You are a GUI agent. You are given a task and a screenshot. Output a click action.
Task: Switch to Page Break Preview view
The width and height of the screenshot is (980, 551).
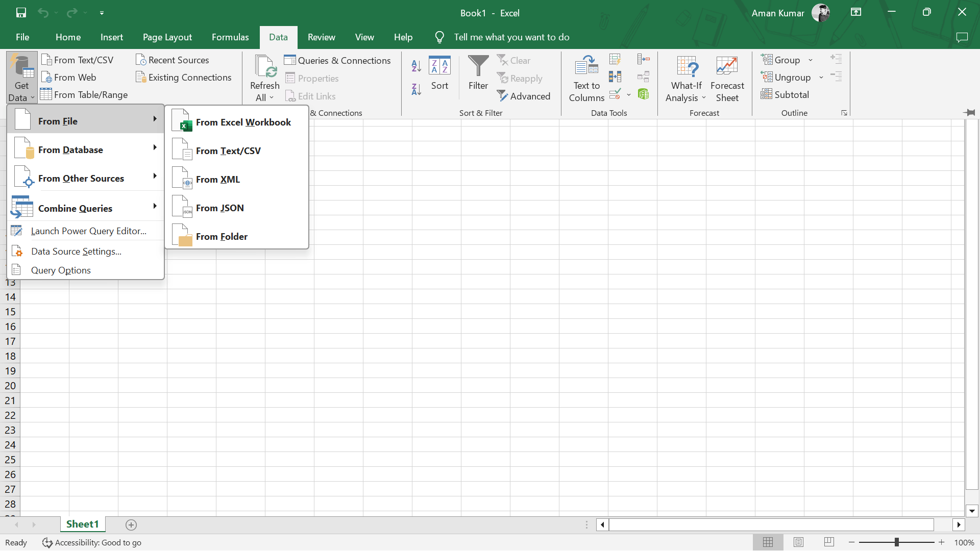pyautogui.click(x=829, y=542)
